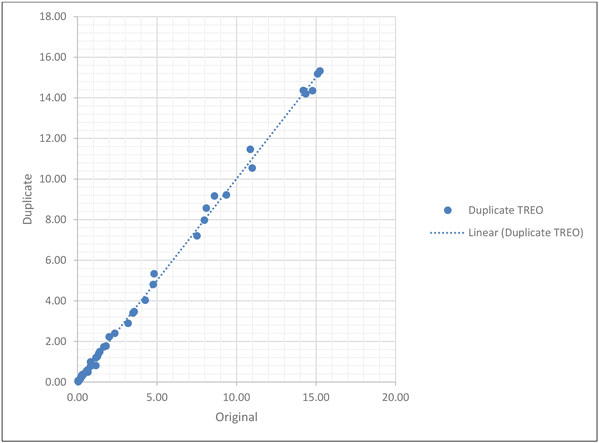Viewport: 599px width, 443px height.
Task: Click the Duplicate vertical axis title
Action: tap(27, 199)
